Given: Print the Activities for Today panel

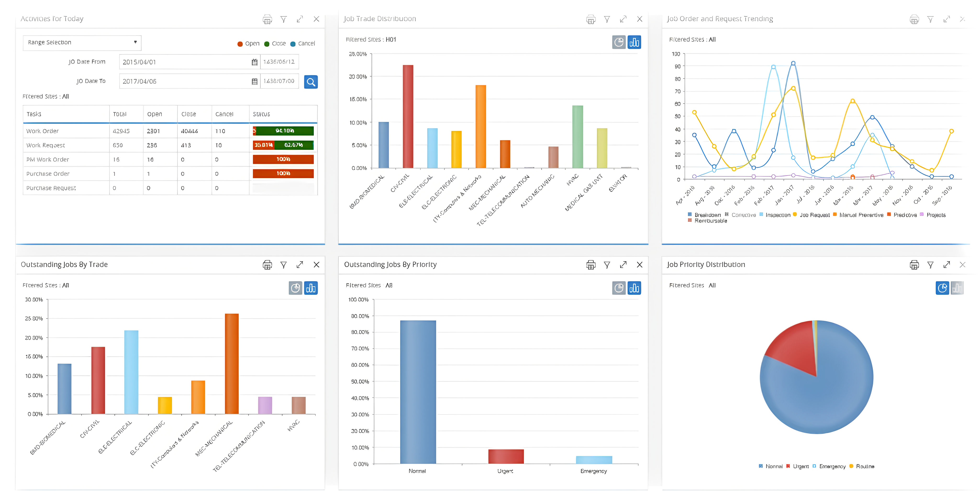Looking at the screenshot, I should 267,19.
